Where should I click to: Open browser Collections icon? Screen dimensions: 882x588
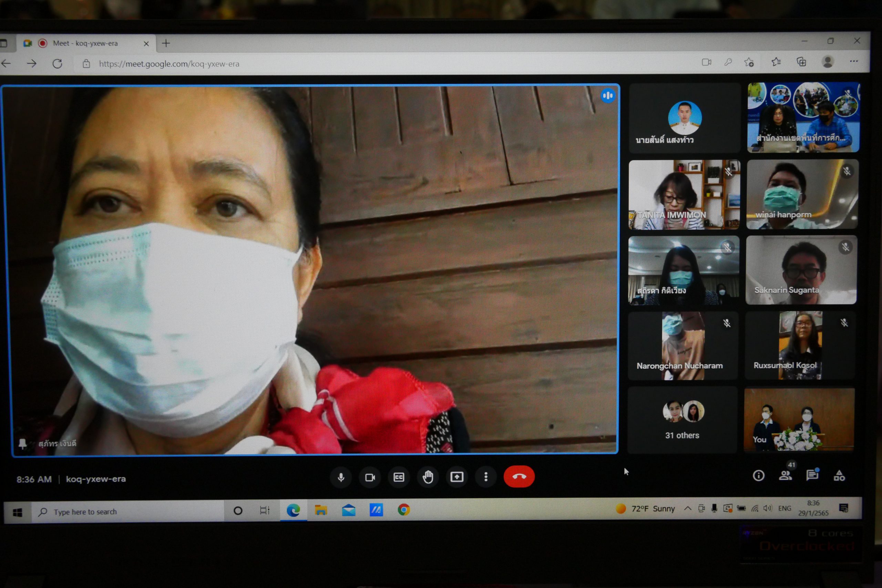coord(801,62)
